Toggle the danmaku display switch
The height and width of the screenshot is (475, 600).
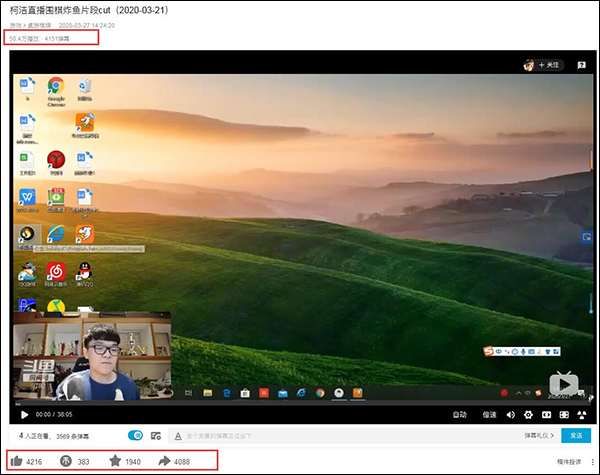point(136,436)
